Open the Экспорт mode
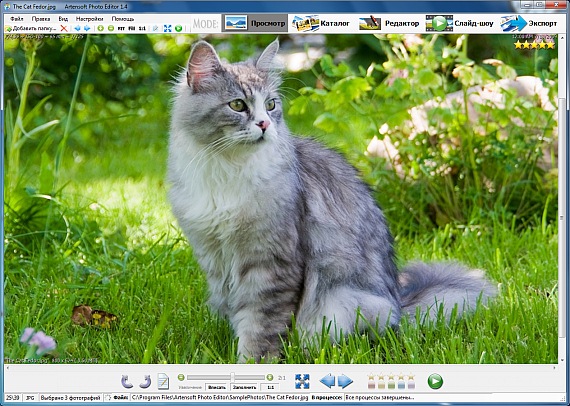 pos(529,23)
